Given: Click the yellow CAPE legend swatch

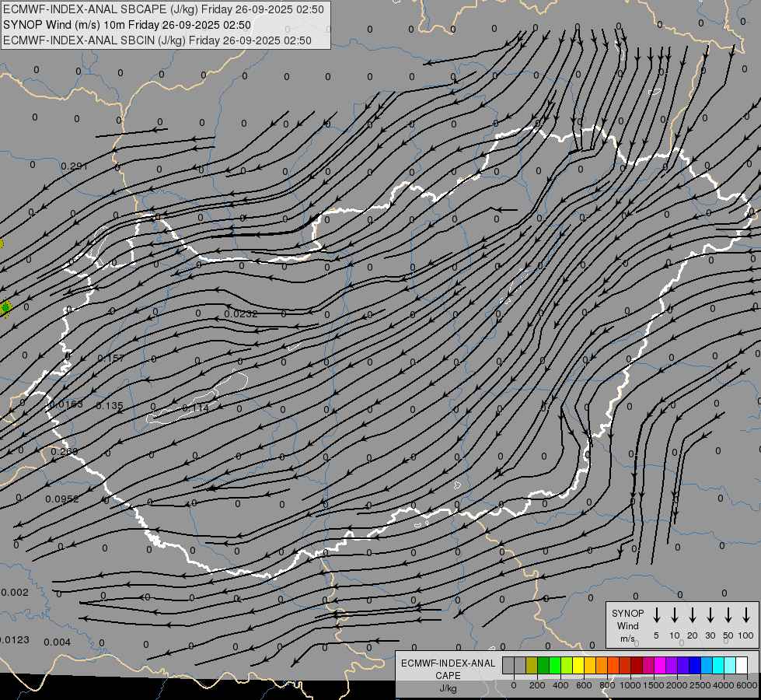Looking at the screenshot, I should pyautogui.click(x=578, y=665).
